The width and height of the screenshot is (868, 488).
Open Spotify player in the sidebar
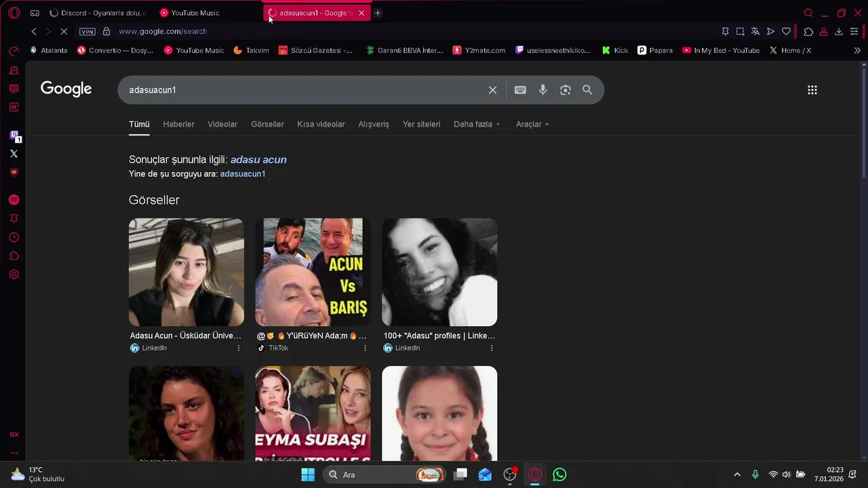[x=14, y=200]
